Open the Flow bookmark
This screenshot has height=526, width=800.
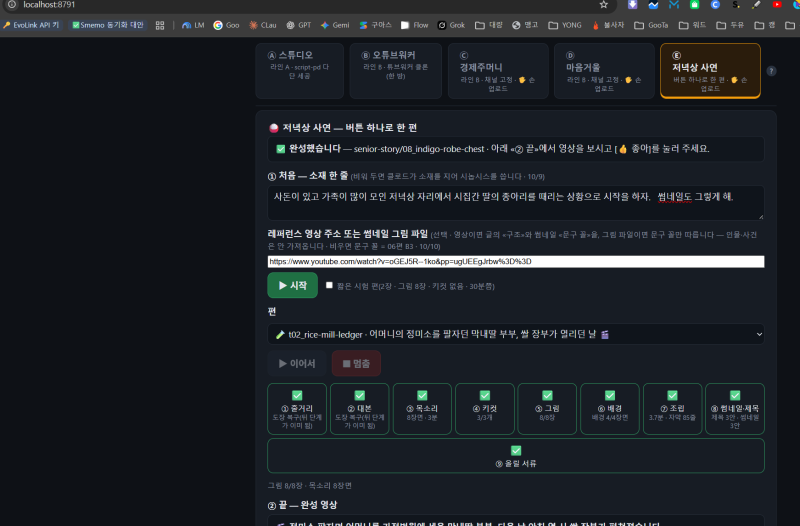tap(415, 25)
